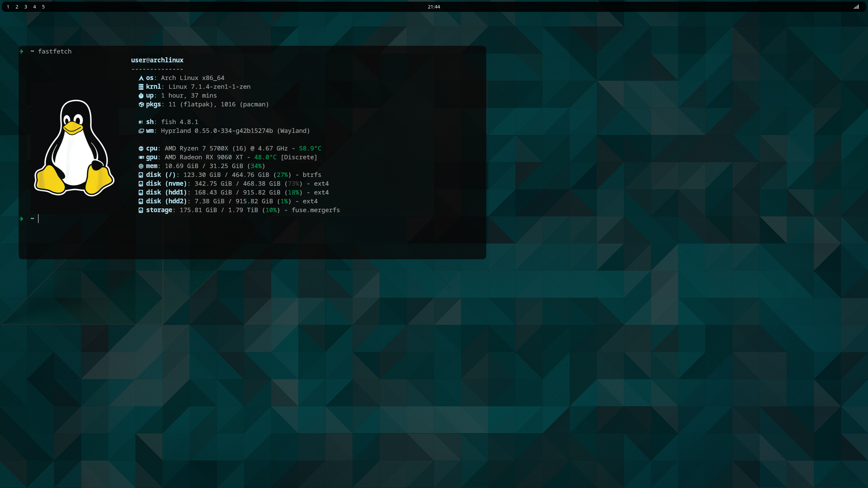868x488 pixels.
Task: Click the shell value 'fish 4.8.1'
Action: point(179,122)
